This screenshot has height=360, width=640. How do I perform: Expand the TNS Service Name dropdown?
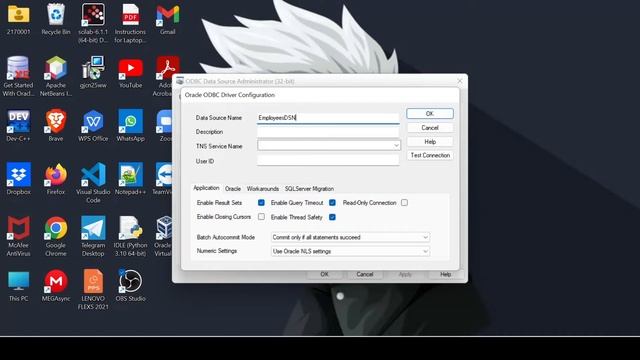396,145
